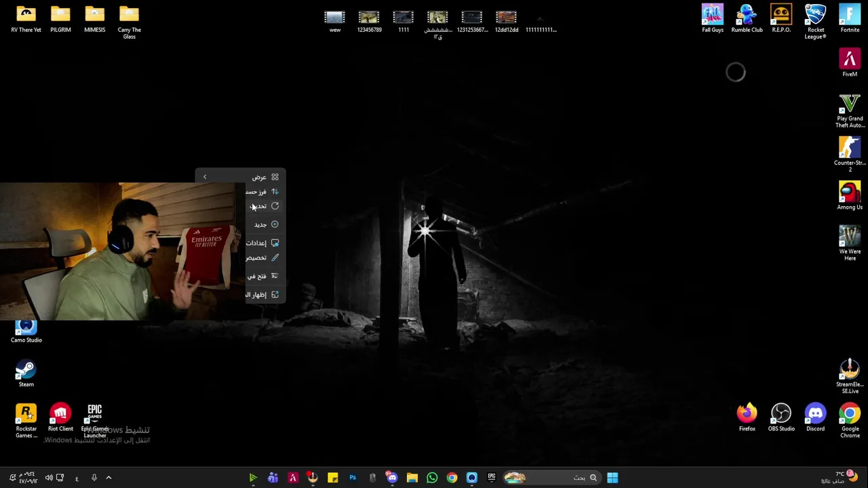The width and height of the screenshot is (868, 488).
Task: Click the Windows Start button
Action: (612, 478)
